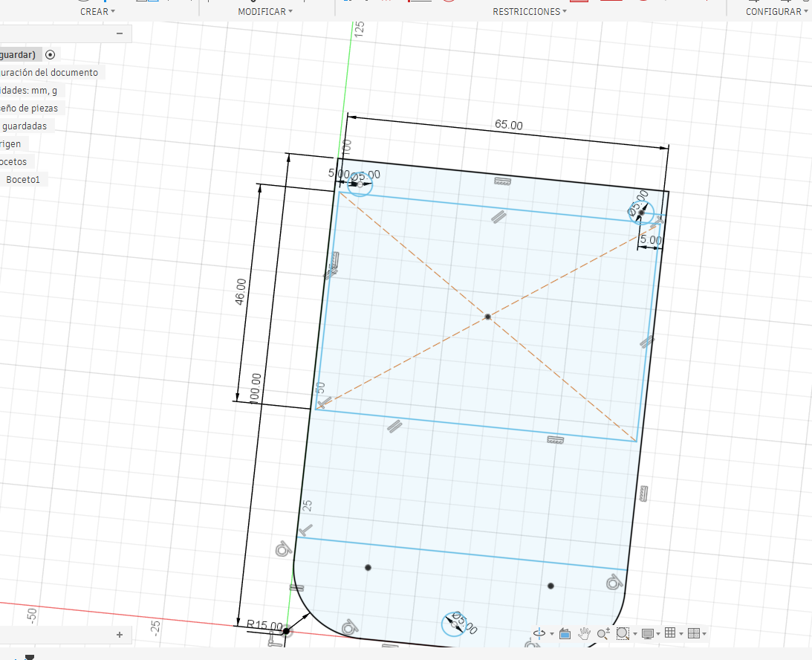Select the 5.00 offset dimension at right side
This screenshot has height=660, width=812.
click(x=651, y=240)
